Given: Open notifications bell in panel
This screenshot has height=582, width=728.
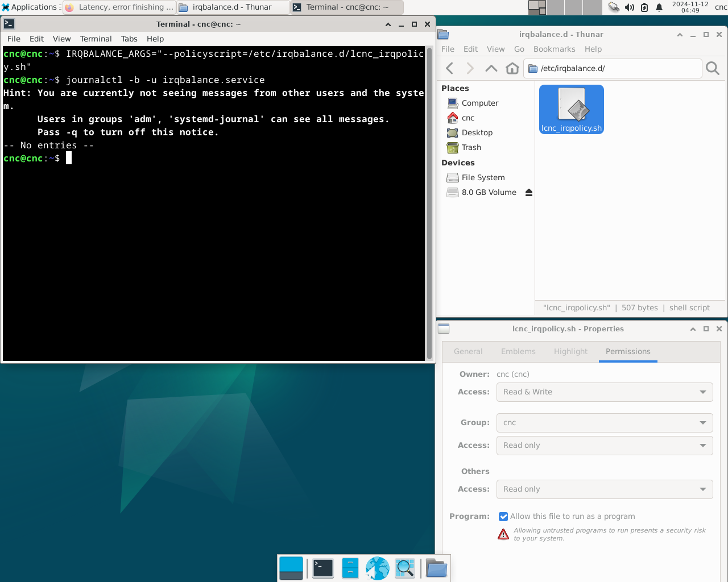Looking at the screenshot, I should click(x=659, y=7).
